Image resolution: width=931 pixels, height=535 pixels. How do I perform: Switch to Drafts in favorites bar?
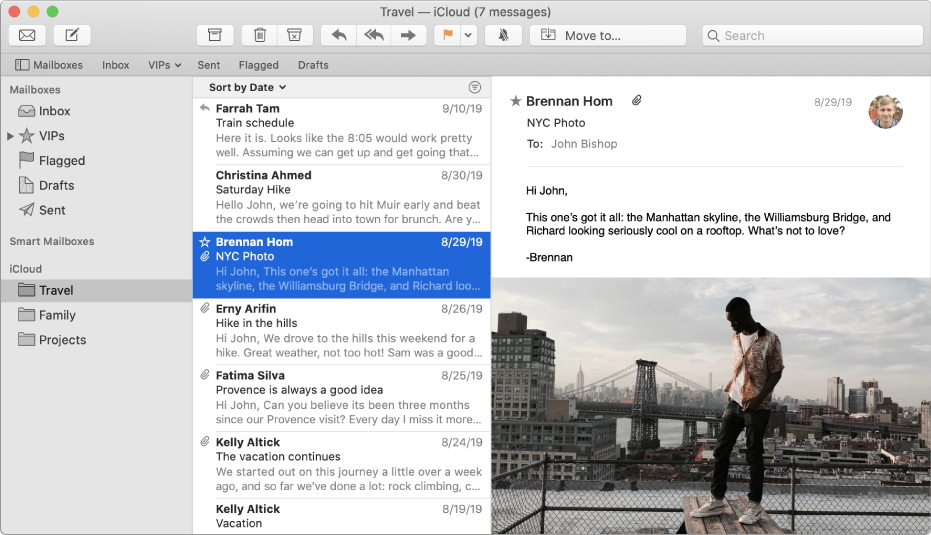click(x=313, y=65)
